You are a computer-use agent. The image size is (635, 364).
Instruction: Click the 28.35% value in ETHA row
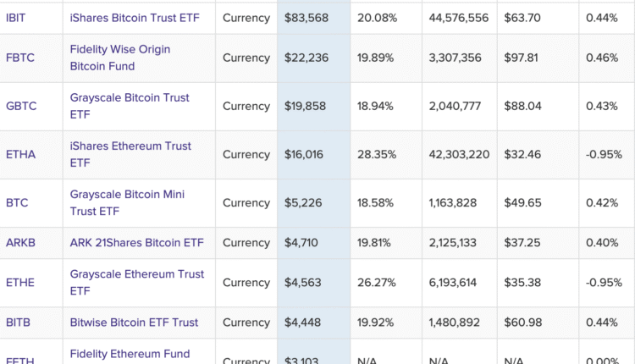click(374, 155)
